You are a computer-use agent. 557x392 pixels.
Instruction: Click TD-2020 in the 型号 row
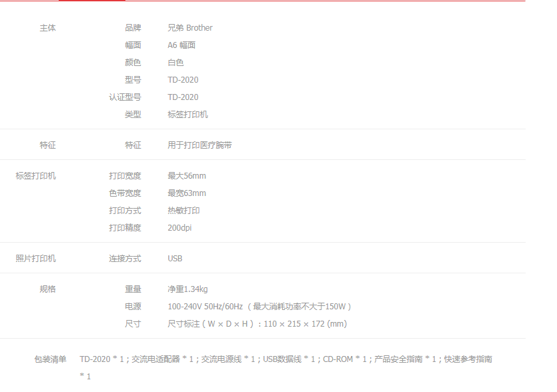point(183,80)
